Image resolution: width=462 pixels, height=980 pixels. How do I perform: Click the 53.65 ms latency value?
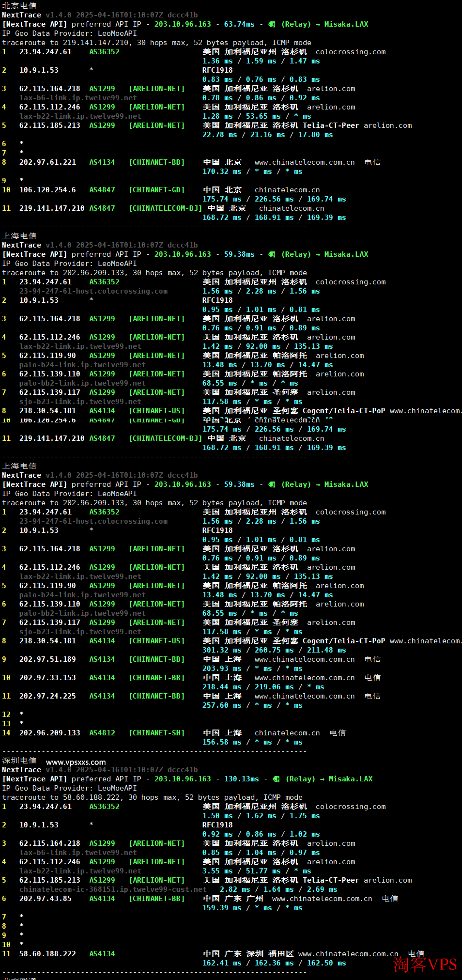[263, 116]
